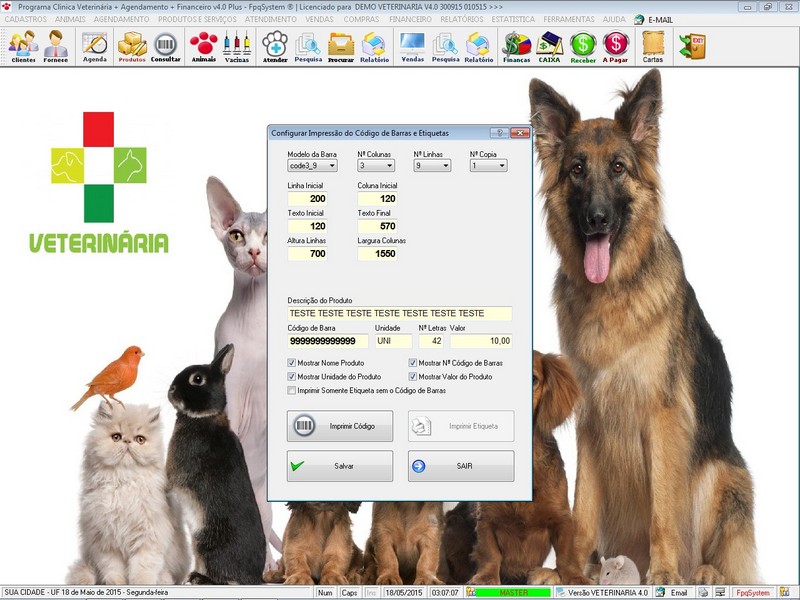
Task: Open the CAIXA cash register icon
Action: pos(549,46)
